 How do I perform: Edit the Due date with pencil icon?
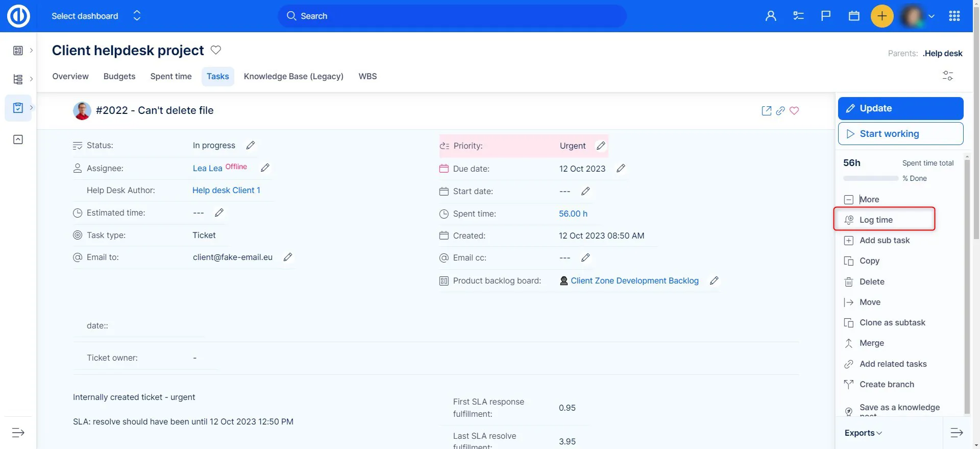tap(621, 169)
